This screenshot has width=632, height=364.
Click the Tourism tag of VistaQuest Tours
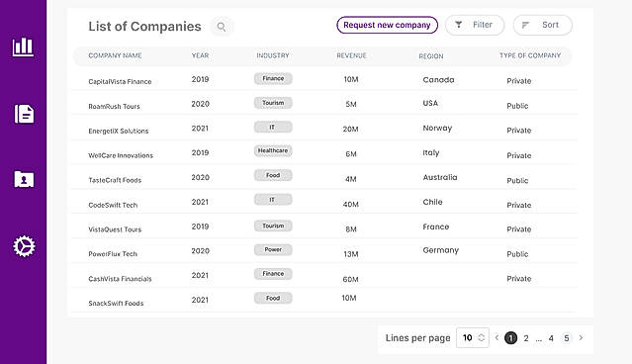tap(273, 226)
